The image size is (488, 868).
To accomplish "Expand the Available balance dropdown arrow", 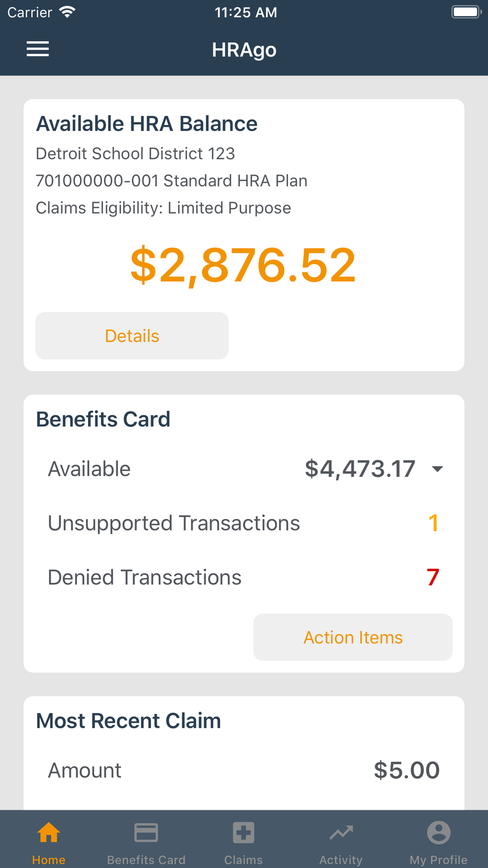I will [437, 469].
